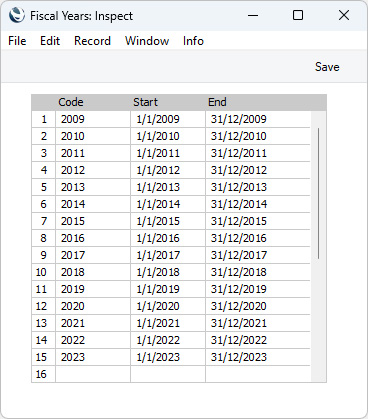Click the Save button
Screen dimensions: 368x419
pos(327,67)
